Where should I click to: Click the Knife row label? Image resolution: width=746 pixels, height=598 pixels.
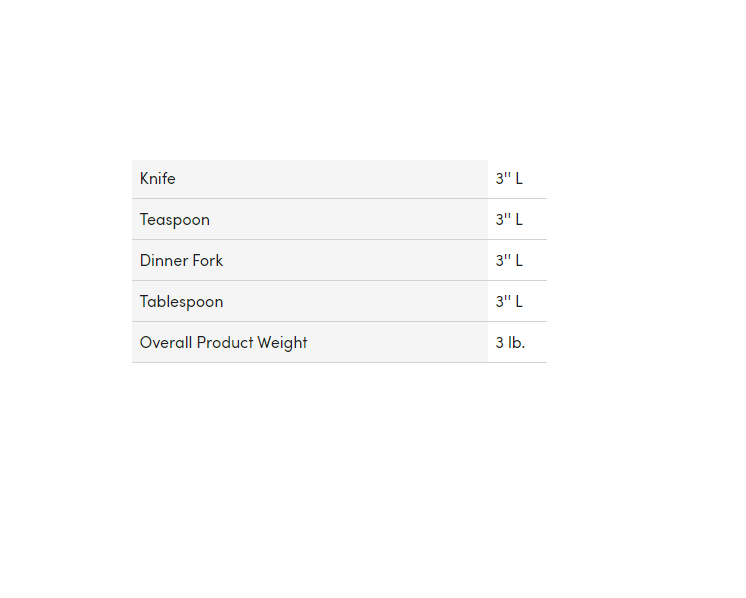158,179
